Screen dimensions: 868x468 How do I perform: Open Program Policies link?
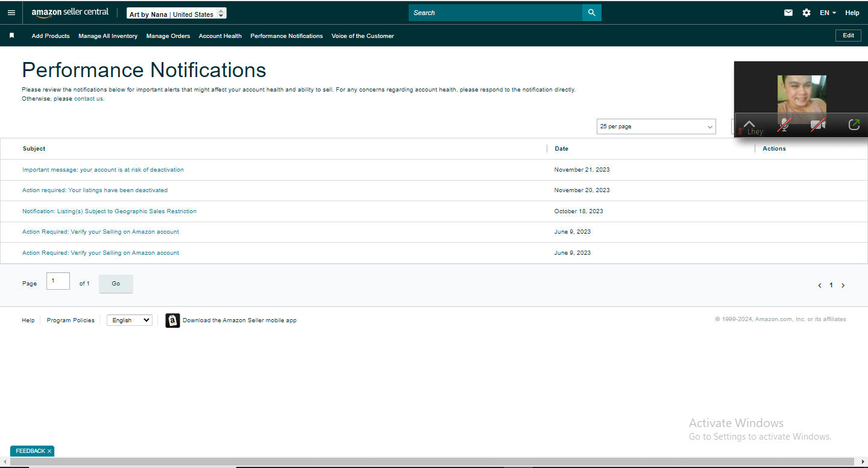(71, 320)
